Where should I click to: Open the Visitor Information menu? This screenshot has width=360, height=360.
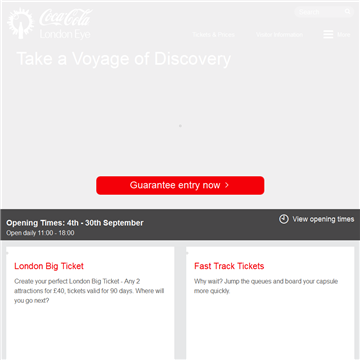coord(279,35)
